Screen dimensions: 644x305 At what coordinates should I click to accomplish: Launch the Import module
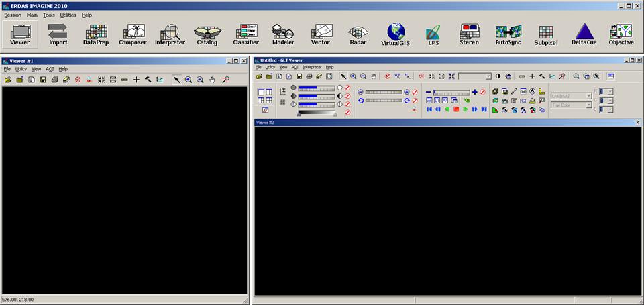tap(58, 34)
